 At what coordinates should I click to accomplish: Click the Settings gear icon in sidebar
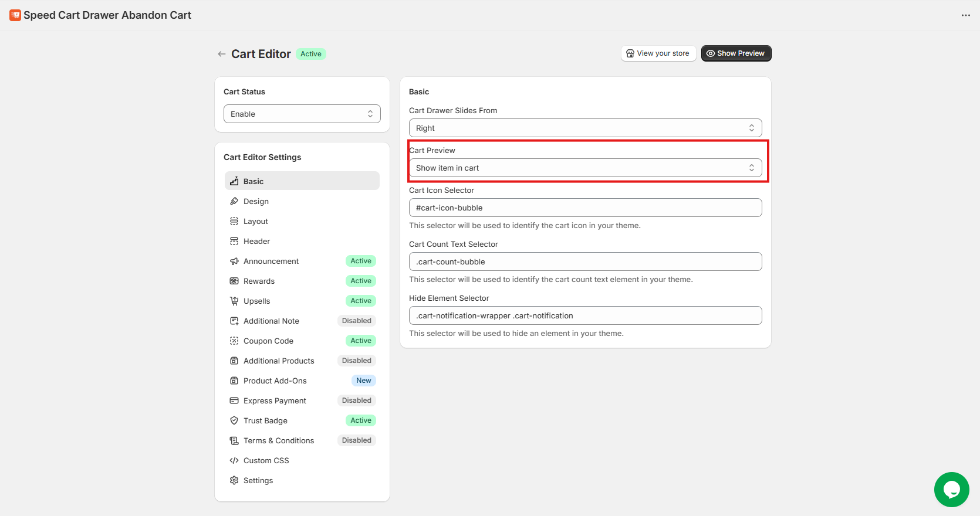click(x=234, y=480)
